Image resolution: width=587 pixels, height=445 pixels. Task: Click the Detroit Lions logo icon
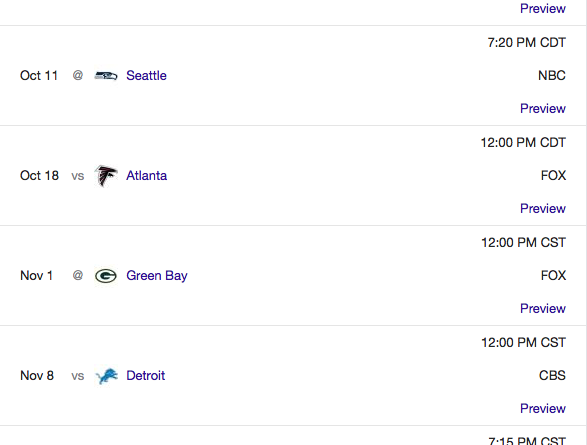tap(106, 376)
